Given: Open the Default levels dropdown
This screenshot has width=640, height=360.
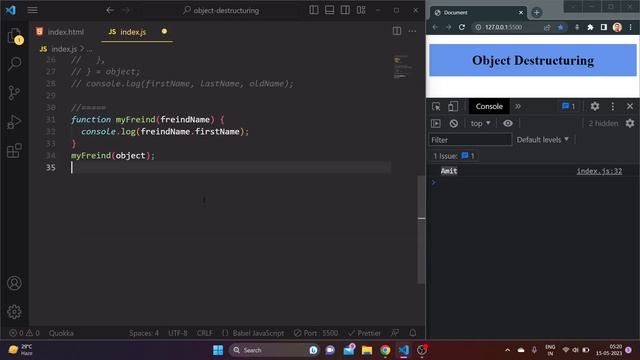Looking at the screenshot, I should coord(542,140).
